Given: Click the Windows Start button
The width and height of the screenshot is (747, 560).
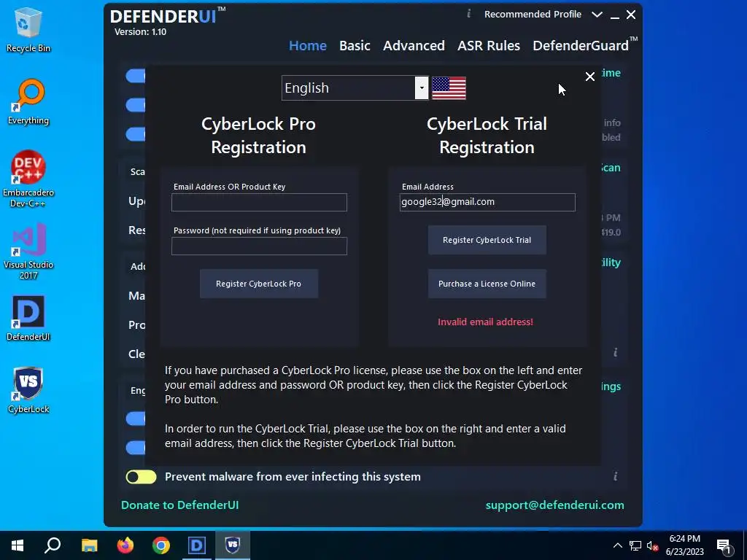Looking at the screenshot, I should (x=18, y=545).
